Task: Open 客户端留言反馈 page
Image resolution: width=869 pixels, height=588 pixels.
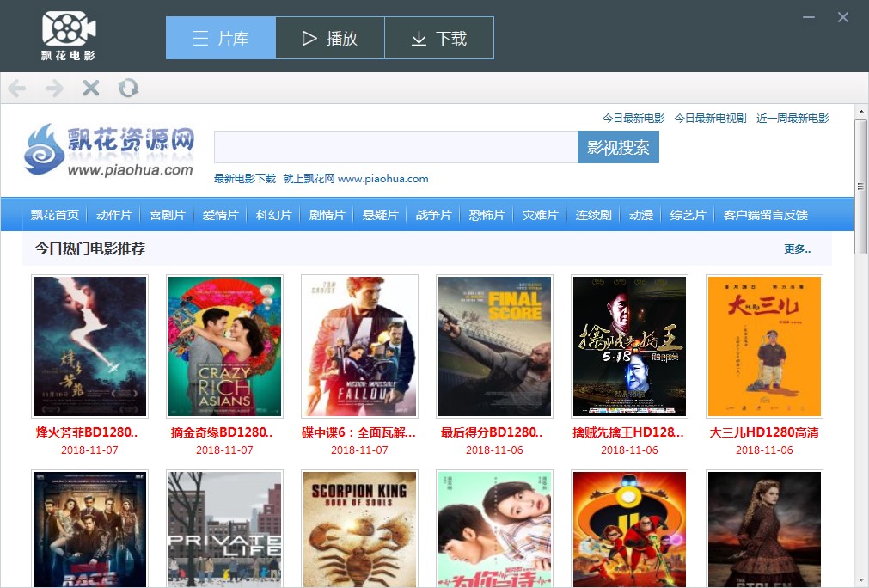Action: (x=765, y=215)
